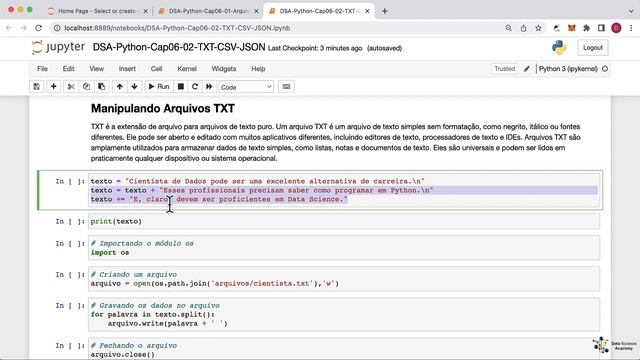Image resolution: width=640 pixels, height=360 pixels.
Task: Close the Home Page browser tab
Action: tap(145, 11)
